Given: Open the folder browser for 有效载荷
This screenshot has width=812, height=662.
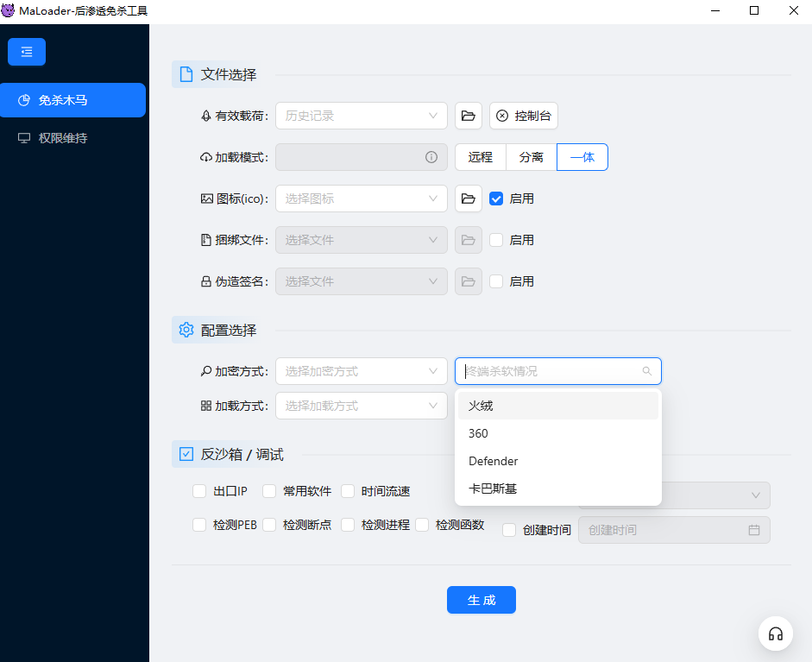Looking at the screenshot, I should [468, 116].
